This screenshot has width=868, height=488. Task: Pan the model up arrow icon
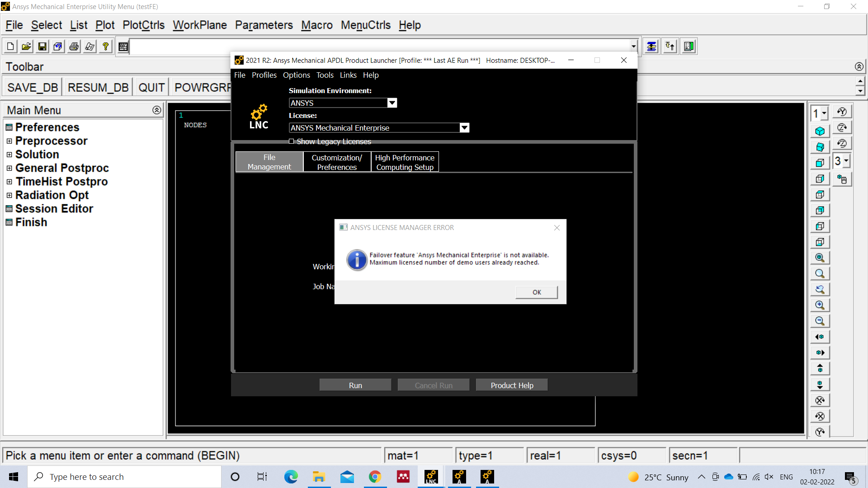pos(820,368)
